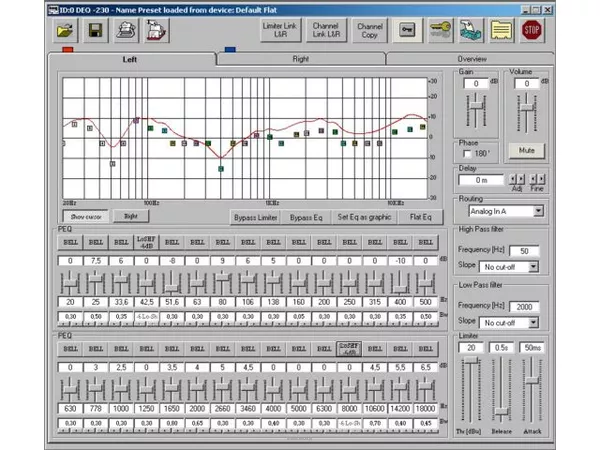Click the Delay field showing 0 m

(x=481, y=180)
